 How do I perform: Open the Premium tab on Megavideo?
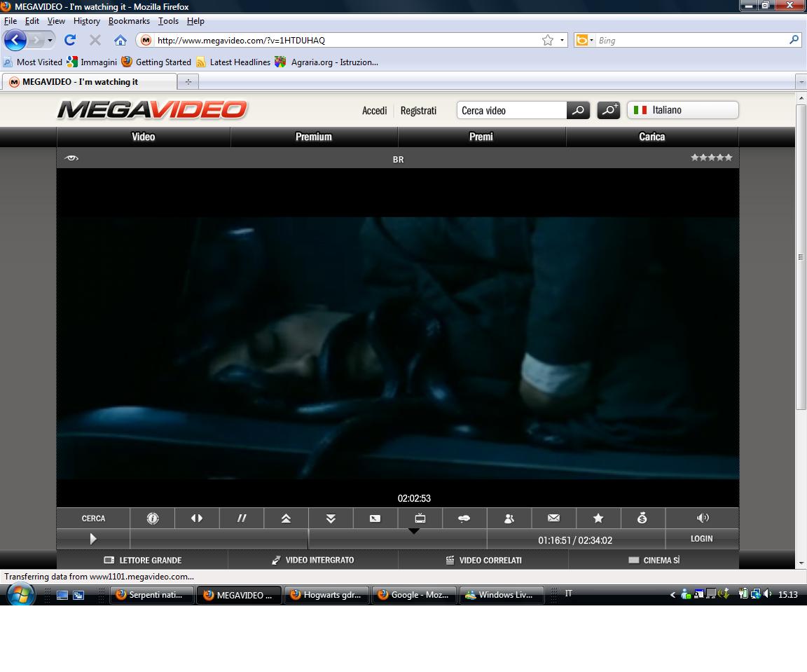(x=314, y=137)
